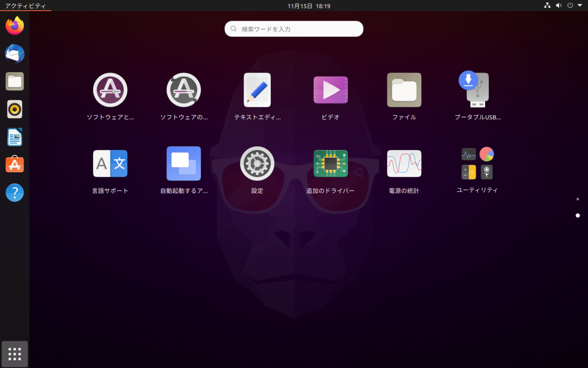
Task: Launch ブータブルUSB... startup disk creator
Action: click(478, 97)
